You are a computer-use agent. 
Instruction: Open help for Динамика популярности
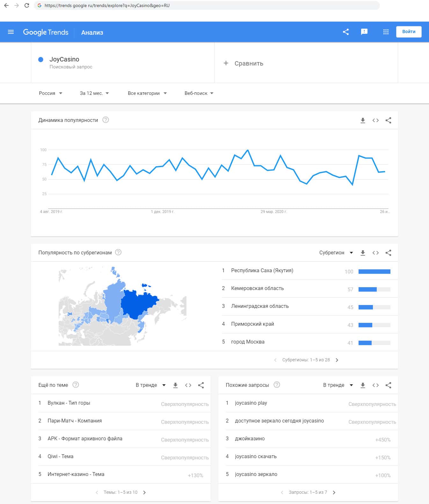[x=106, y=120]
